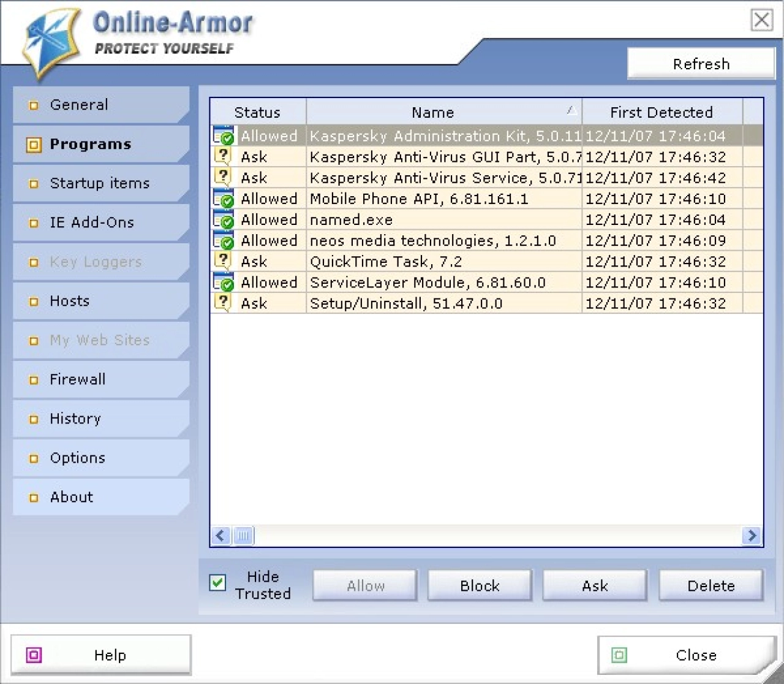Click Ask question icon for Kaspersky Anti-Virus GUI Part
Image resolution: width=784 pixels, height=684 pixels.
pos(223,156)
